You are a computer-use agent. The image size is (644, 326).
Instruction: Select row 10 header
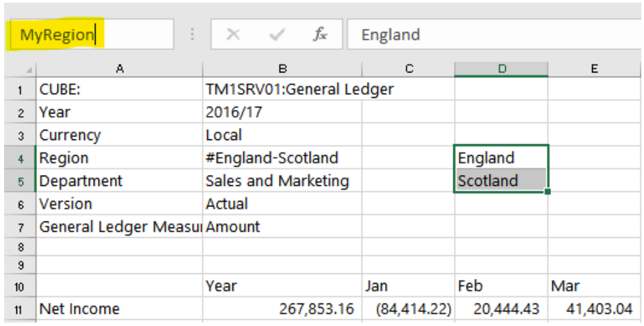(x=20, y=286)
